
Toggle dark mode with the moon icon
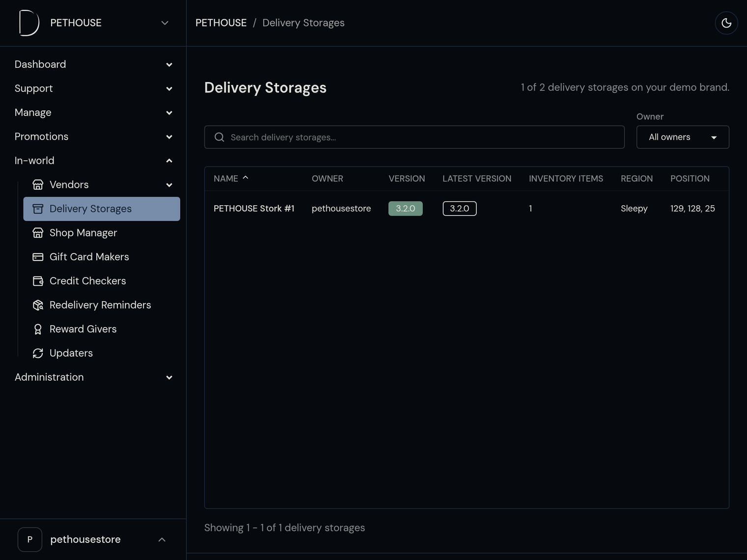point(726,23)
